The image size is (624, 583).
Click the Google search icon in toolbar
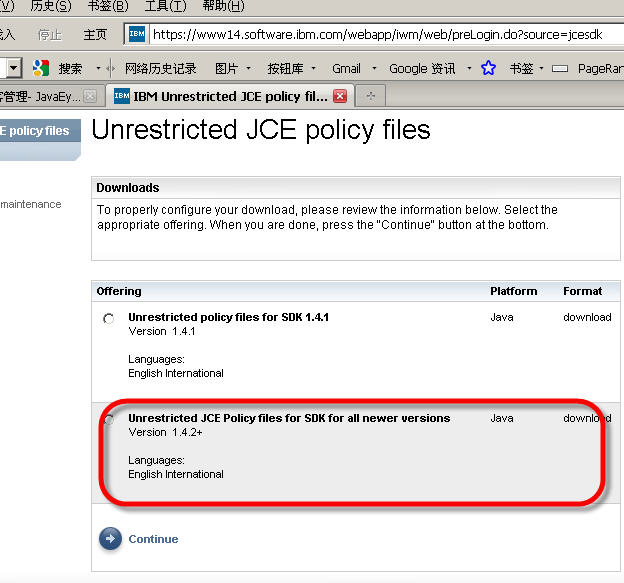click(41, 69)
